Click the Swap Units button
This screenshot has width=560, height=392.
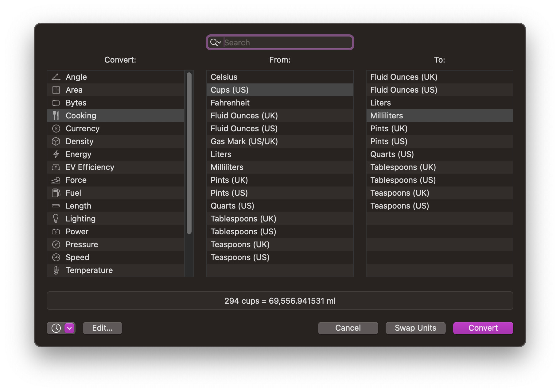tap(416, 328)
